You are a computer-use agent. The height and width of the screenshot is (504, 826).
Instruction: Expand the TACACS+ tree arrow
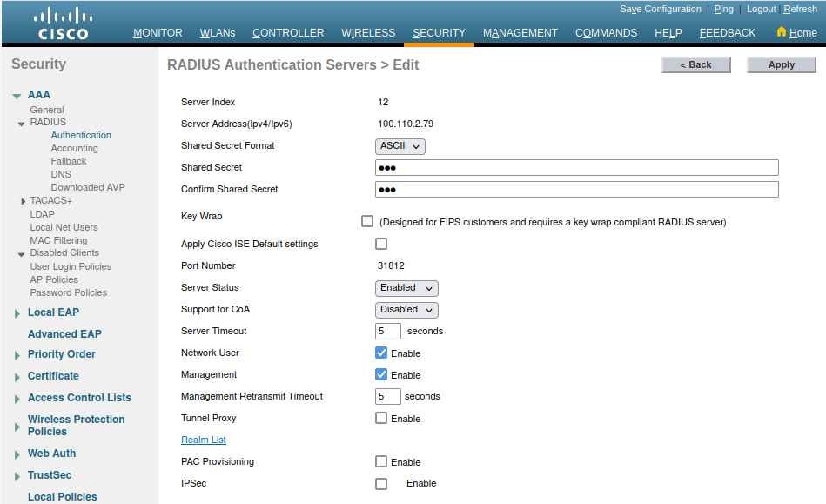[x=22, y=201]
